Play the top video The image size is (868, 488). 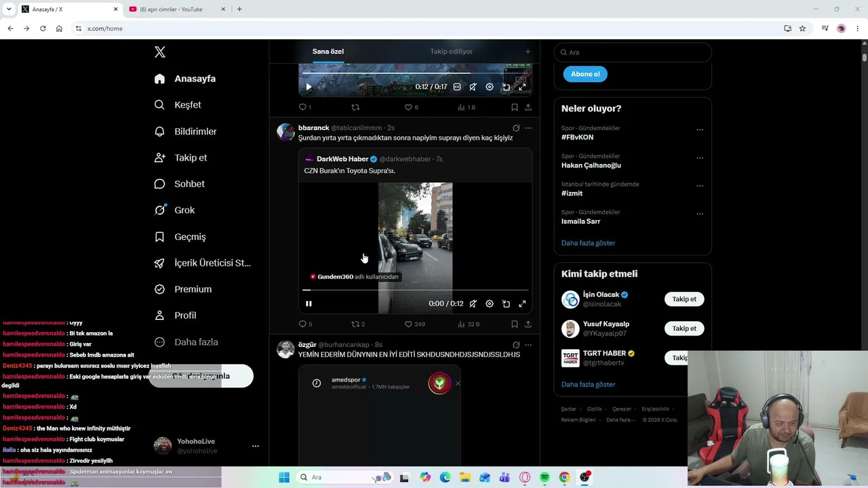[x=309, y=87]
